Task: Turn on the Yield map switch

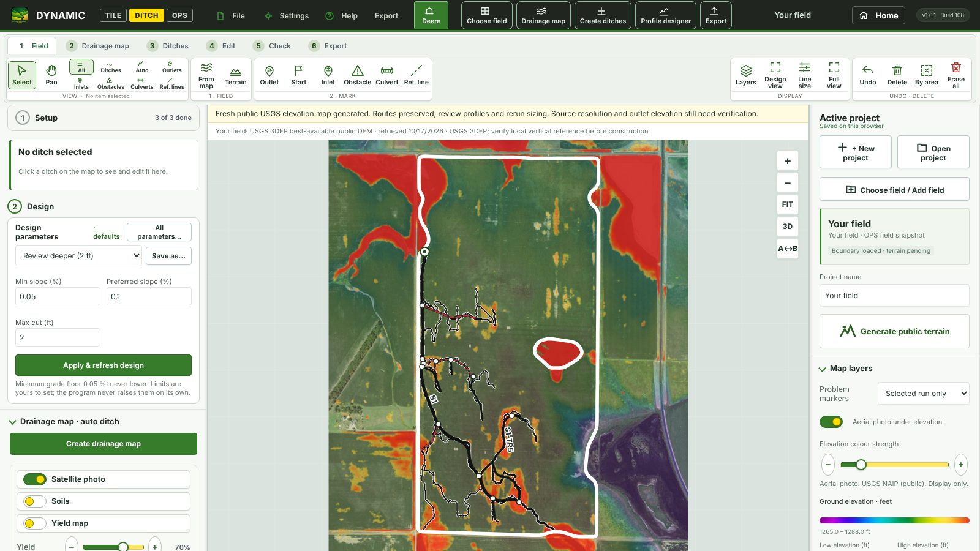Action: [35, 523]
